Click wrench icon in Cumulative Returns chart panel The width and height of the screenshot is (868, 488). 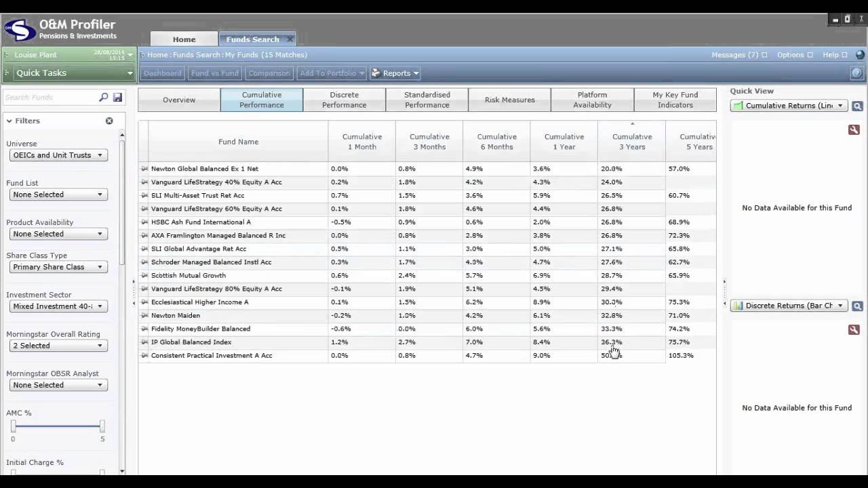[x=854, y=129]
